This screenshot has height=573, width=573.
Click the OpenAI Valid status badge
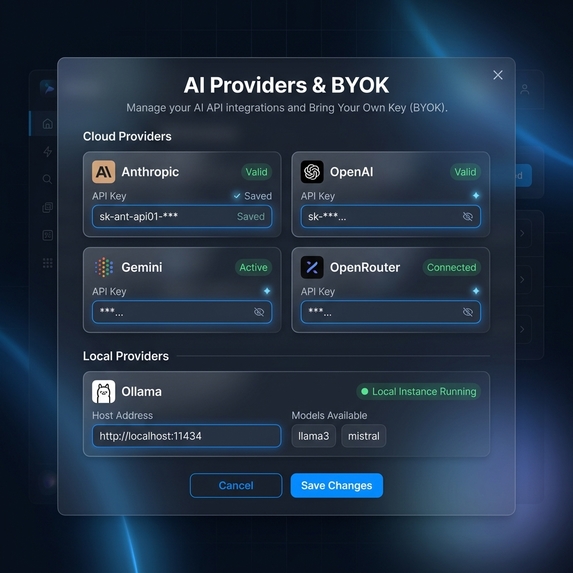click(465, 172)
